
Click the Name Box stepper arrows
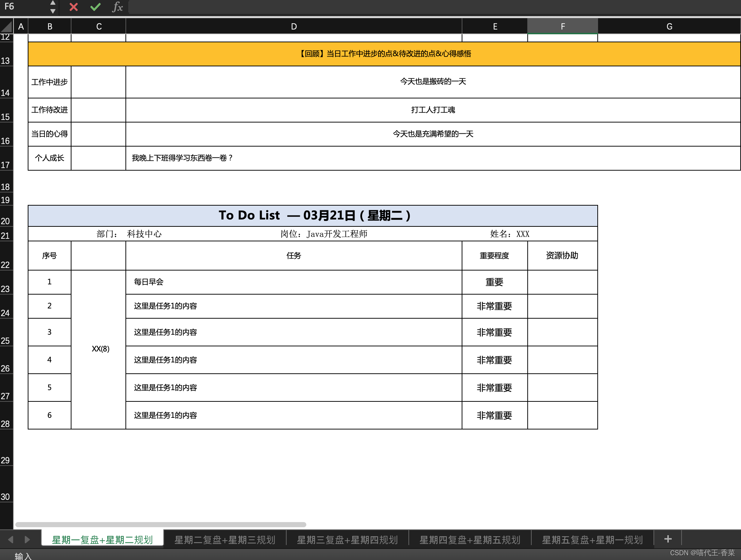point(53,7)
